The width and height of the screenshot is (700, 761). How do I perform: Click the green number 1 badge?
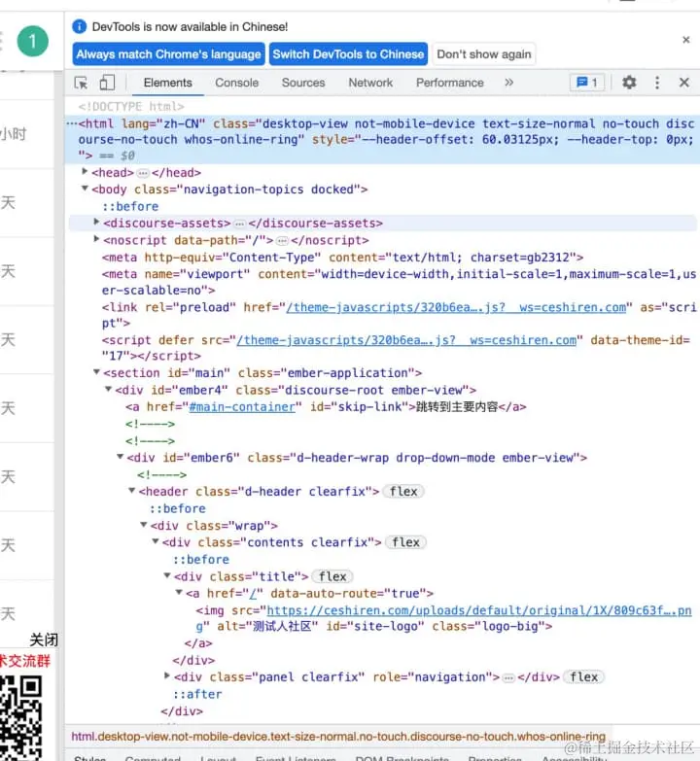pos(32,41)
